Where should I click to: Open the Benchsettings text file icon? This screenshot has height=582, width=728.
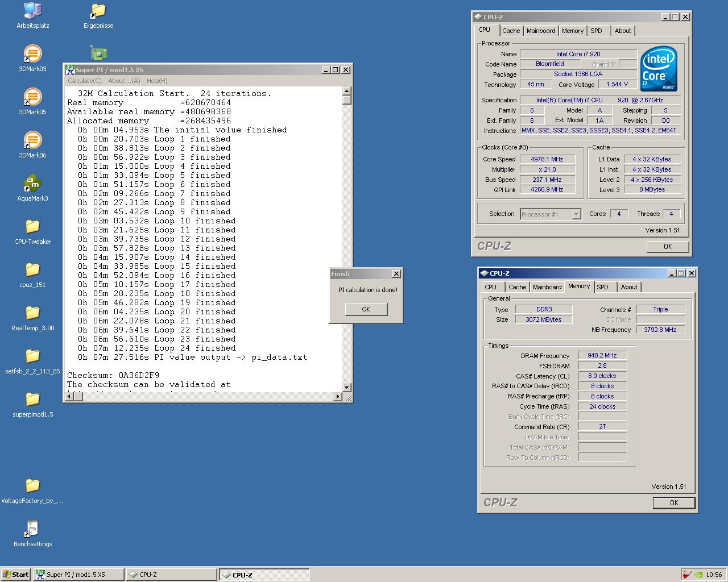(33, 534)
